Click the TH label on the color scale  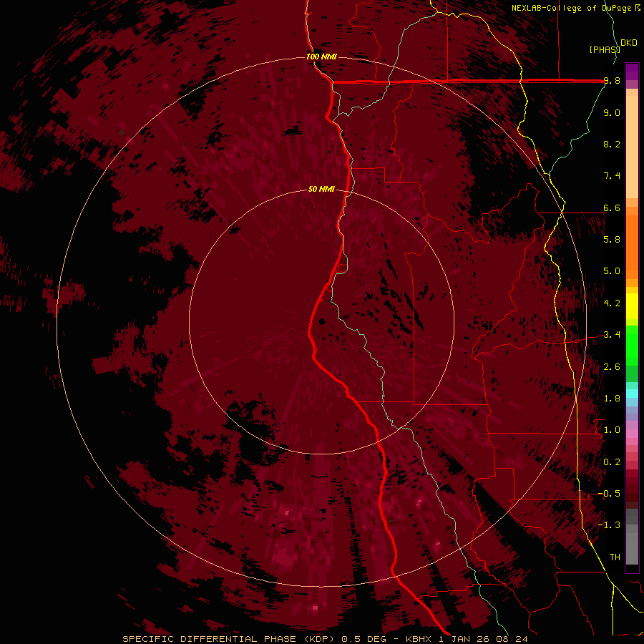click(x=615, y=557)
